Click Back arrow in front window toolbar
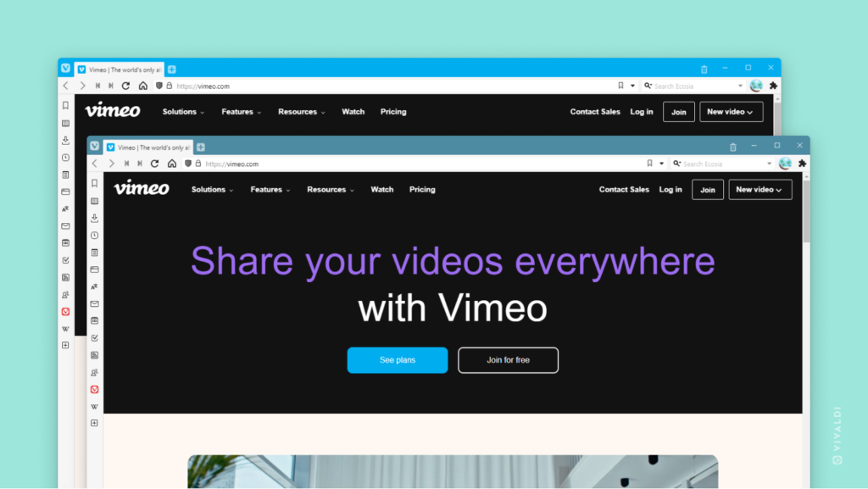Screen dimensions: 868x489 pos(95,164)
